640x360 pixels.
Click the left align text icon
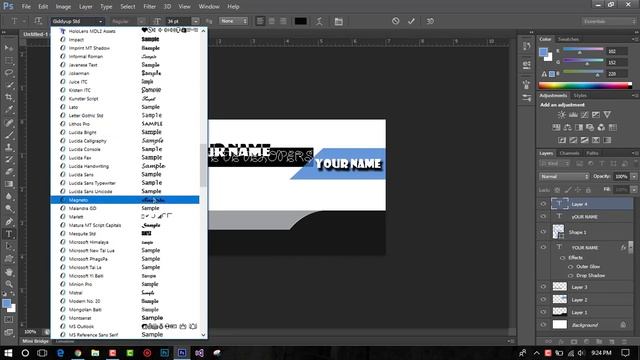point(260,21)
